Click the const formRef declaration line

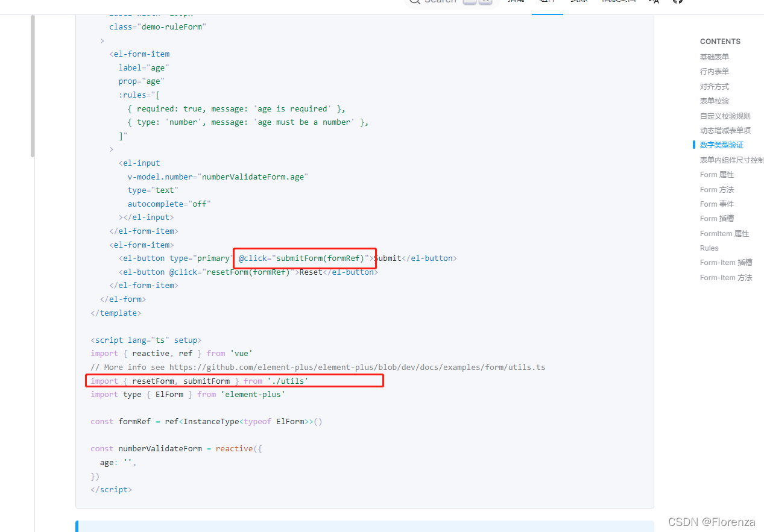point(206,422)
